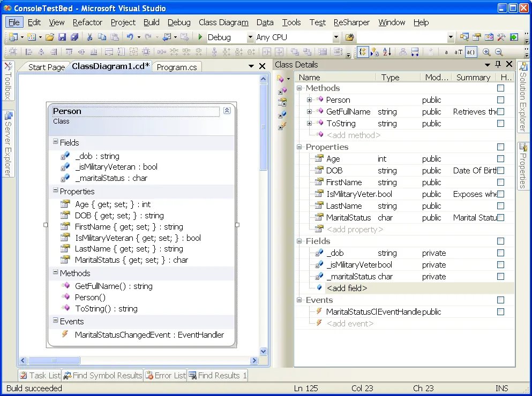
Task: Toggle Hide checkbox for Methods group
Action: (500, 88)
